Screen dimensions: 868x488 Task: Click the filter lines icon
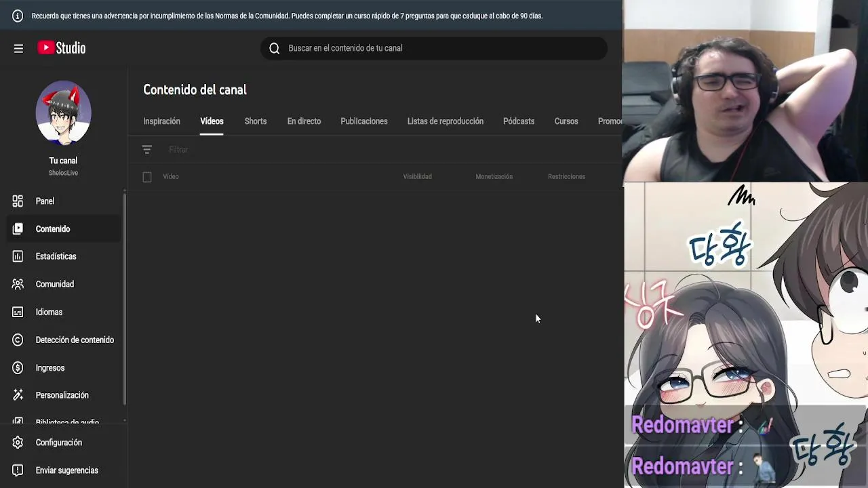coord(147,150)
